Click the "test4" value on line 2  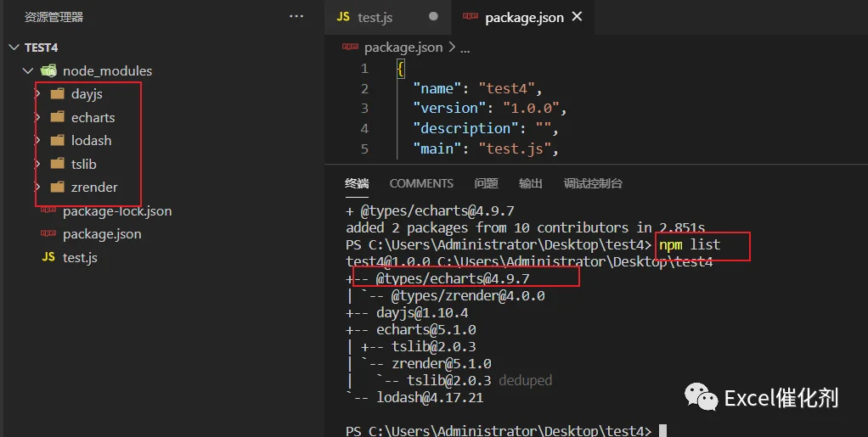pyautogui.click(x=507, y=88)
